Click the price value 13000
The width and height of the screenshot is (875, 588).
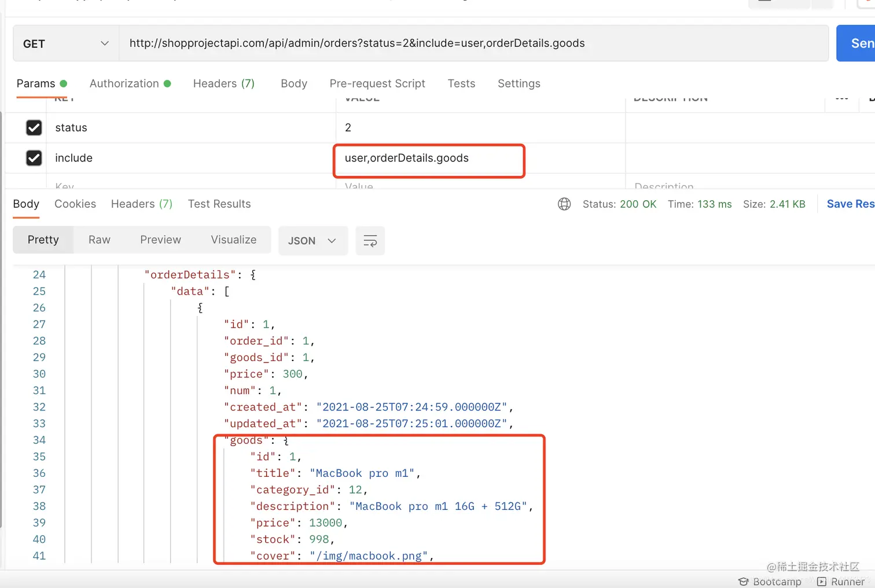coord(326,523)
